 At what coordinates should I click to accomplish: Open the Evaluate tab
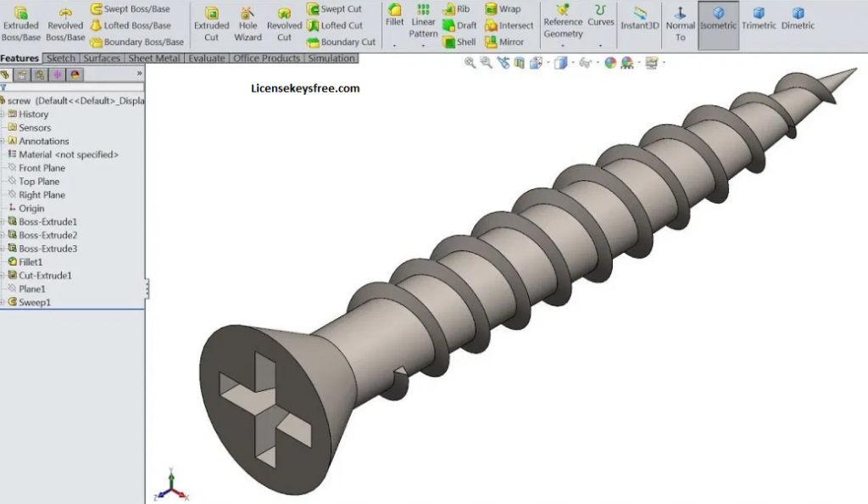207,59
